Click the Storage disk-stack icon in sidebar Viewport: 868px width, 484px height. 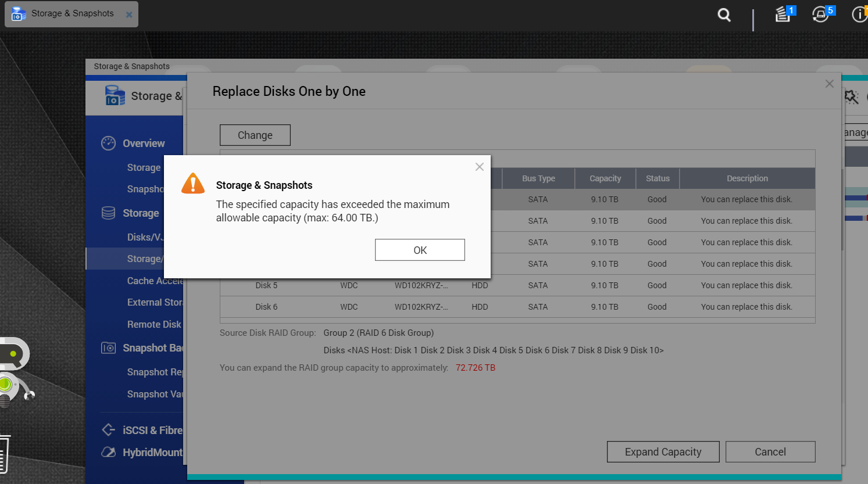108,213
